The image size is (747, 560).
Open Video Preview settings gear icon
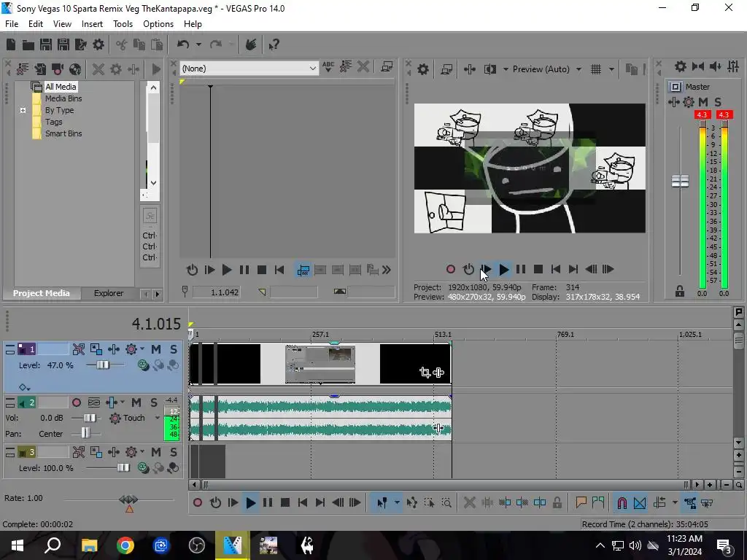coord(423,69)
